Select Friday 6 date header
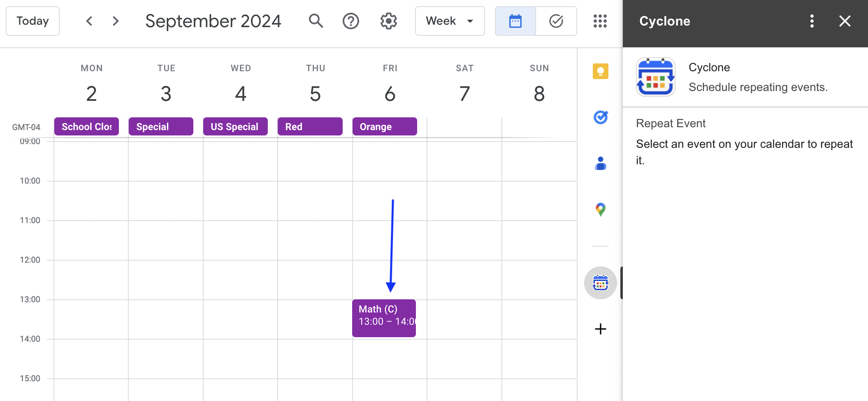 point(390,94)
